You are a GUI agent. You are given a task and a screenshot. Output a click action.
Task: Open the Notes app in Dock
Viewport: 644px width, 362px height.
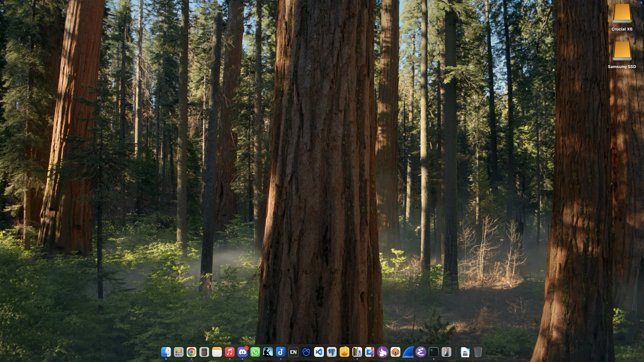click(217, 352)
